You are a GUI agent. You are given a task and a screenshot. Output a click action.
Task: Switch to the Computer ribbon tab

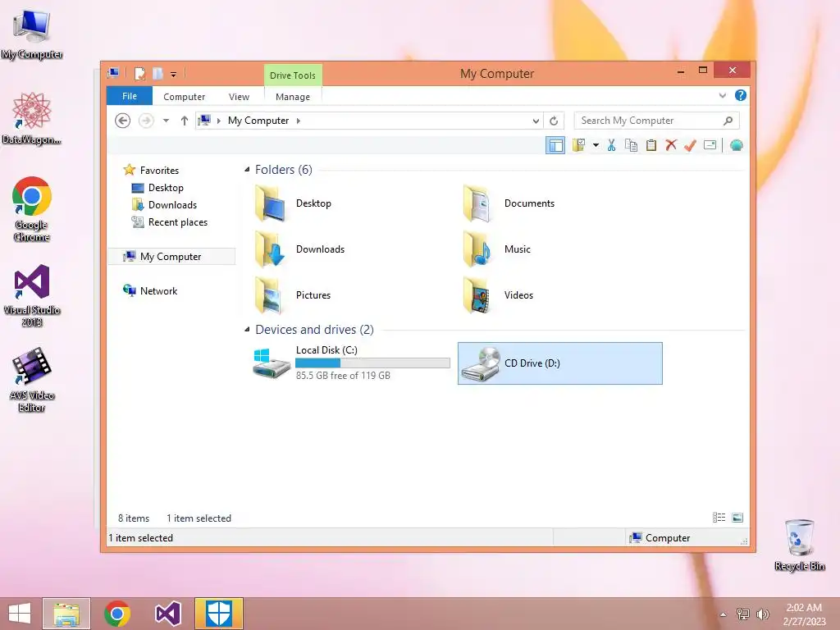(185, 97)
